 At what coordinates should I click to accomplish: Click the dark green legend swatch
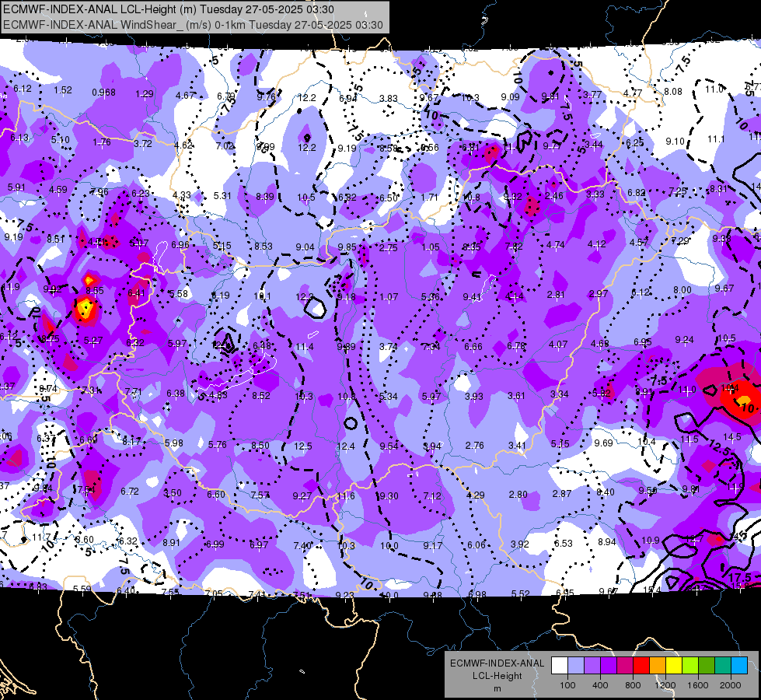tap(707, 666)
